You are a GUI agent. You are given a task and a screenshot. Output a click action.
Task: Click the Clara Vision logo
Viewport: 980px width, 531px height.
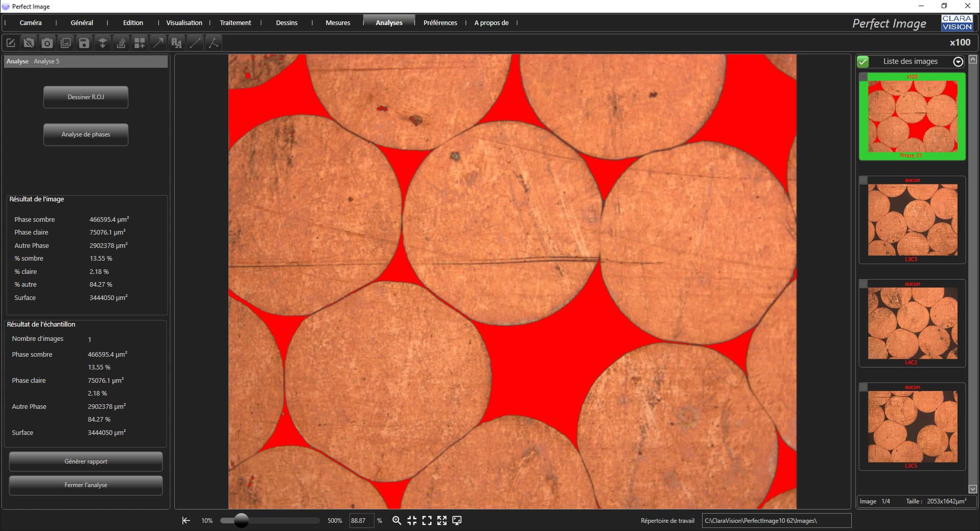point(956,23)
